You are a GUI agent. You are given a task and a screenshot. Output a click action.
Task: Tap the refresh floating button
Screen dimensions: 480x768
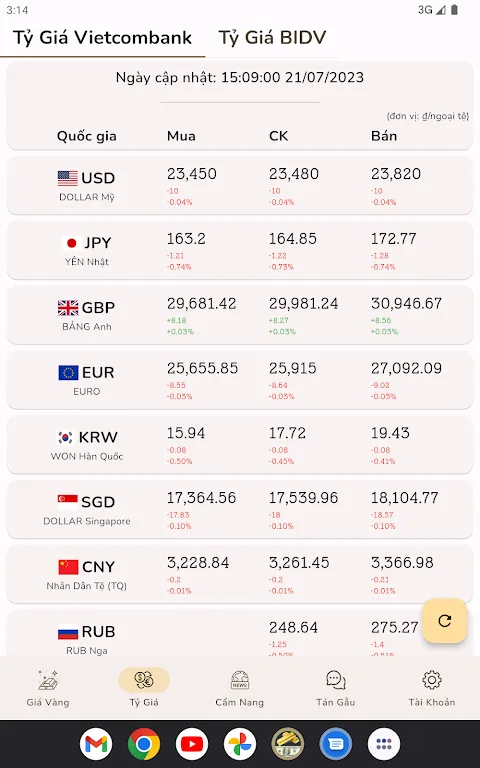444,621
